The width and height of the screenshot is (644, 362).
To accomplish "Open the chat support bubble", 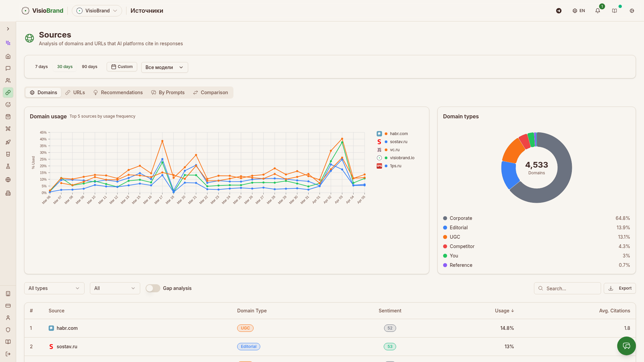I will [626, 346].
